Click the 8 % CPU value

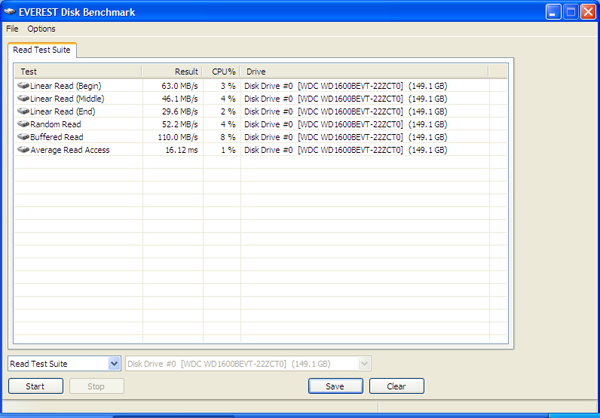point(228,137)
